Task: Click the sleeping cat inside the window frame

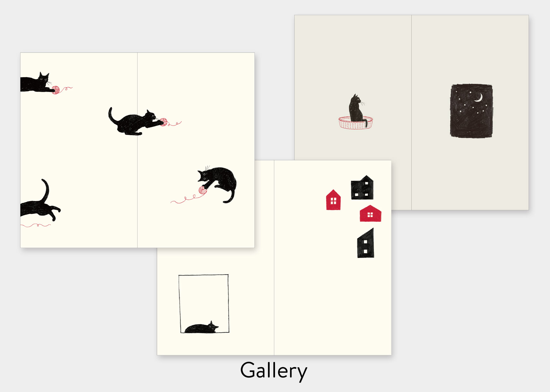Action: [x=201, y=328]
